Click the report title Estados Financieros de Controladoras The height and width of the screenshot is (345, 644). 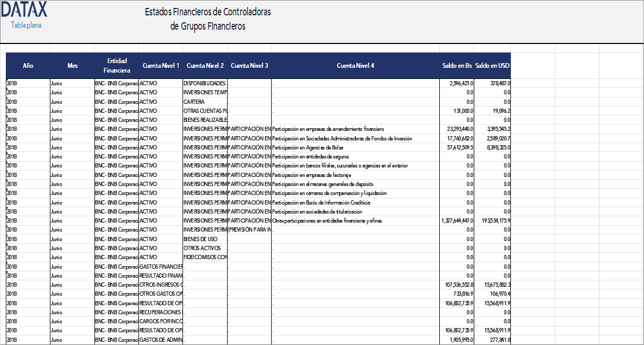pyautogui.click(x=207, y=12)
